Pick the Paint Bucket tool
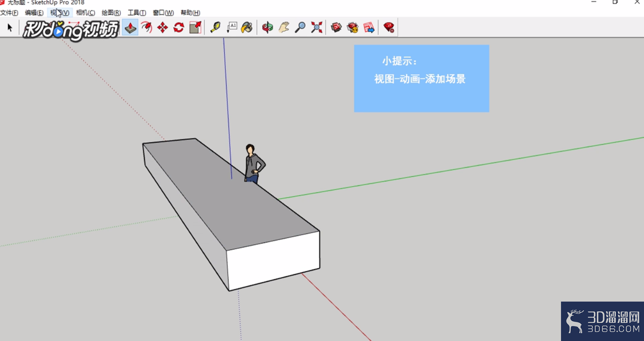This screenshot has width=644, height=341. (247, 27)
